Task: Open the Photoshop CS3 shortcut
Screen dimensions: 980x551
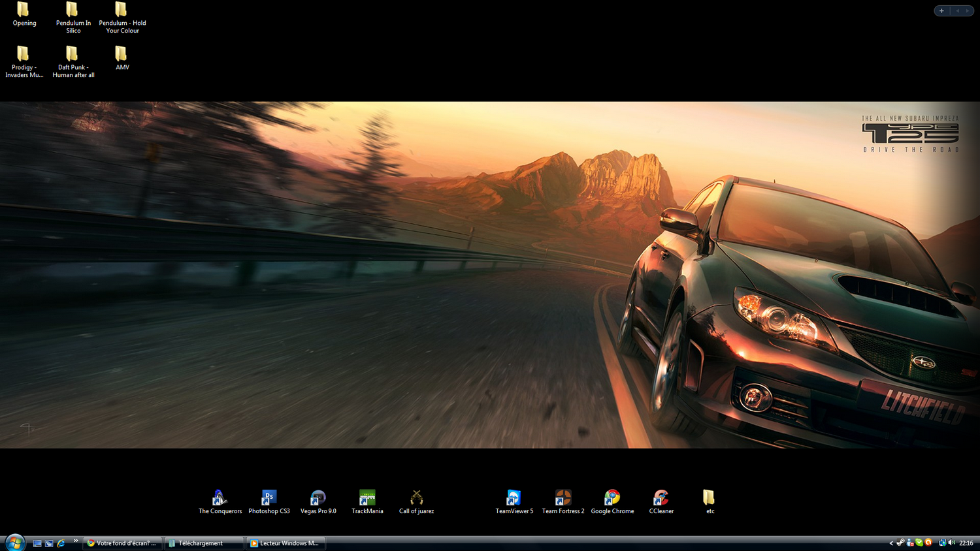Action: (269, 502)
